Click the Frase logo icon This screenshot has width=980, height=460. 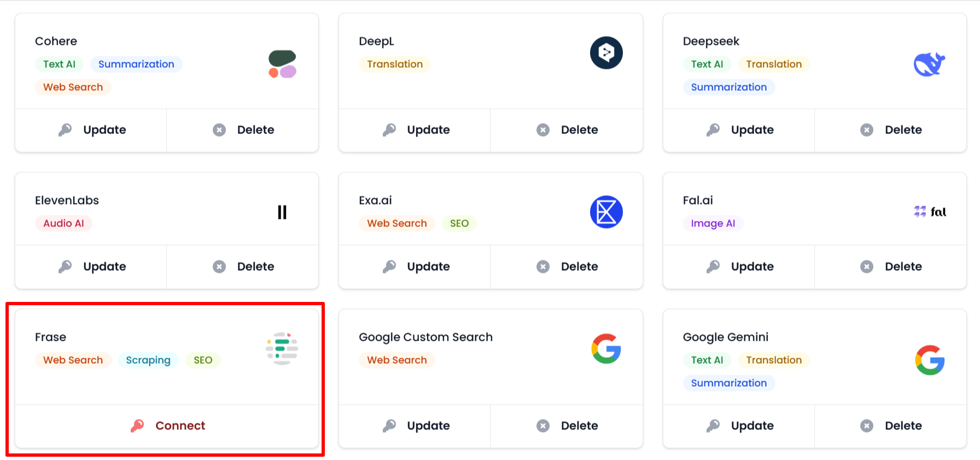[282, 348]
